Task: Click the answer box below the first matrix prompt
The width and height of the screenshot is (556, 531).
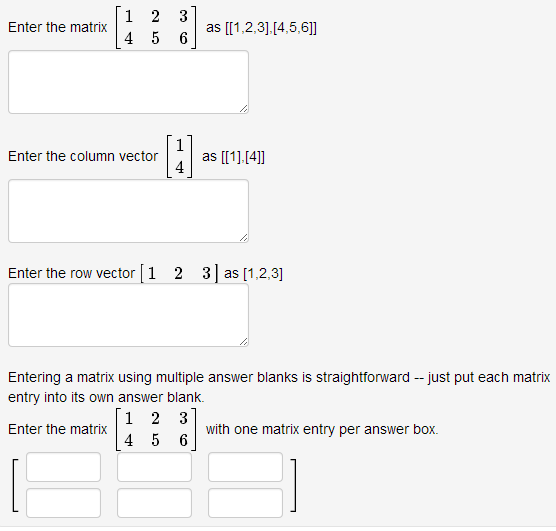Action: pyautogui.click(x=128, y=82)
